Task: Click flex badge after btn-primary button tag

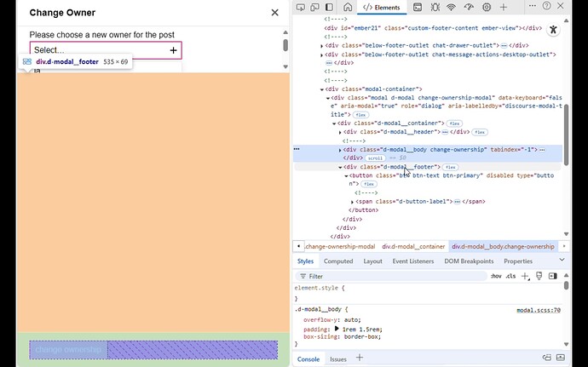Action: (x=369, y=184)
